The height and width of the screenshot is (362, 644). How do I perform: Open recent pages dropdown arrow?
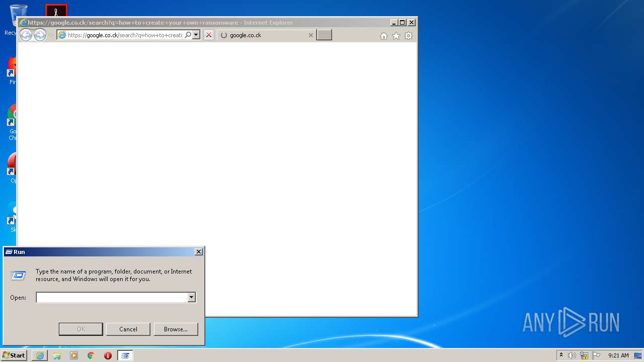(51, 35)
